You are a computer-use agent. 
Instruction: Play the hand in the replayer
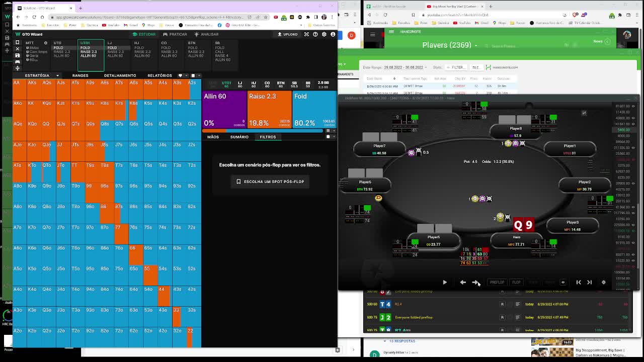(x=445, y=283)
